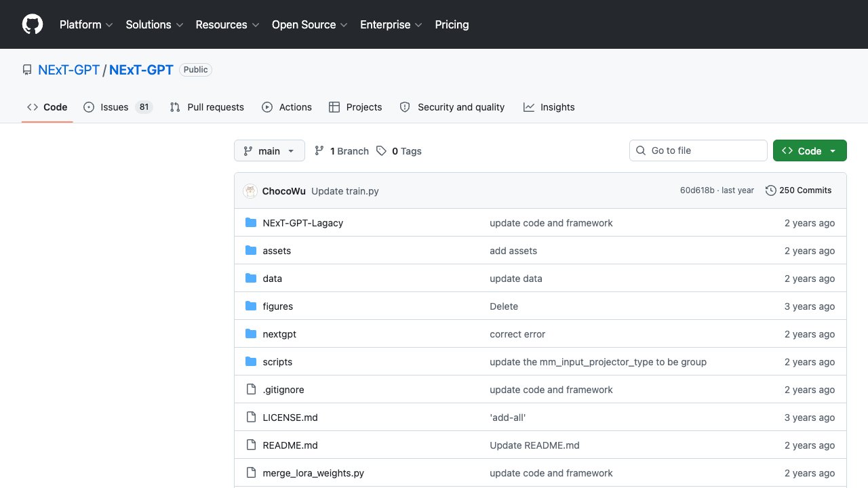Switch to the Pull requests tab
868x488 pixels.
207,107
